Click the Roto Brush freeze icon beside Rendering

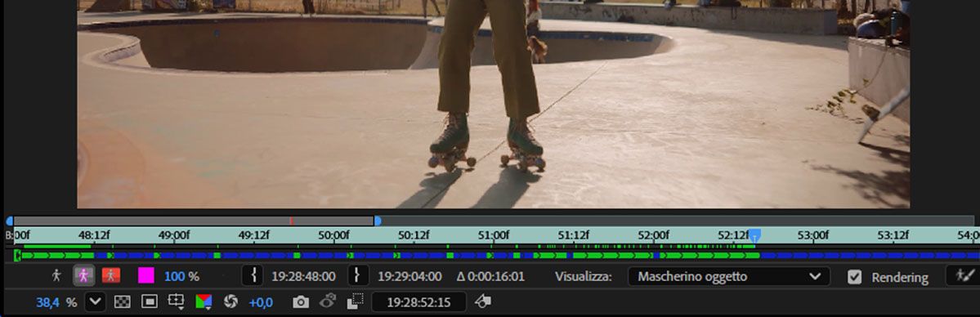click(961, 275)
